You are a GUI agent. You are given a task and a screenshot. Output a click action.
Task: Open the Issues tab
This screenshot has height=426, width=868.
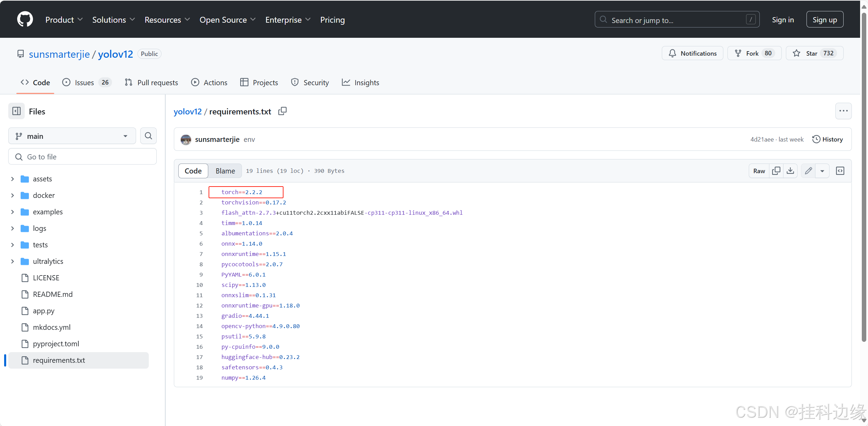point(85,82)
